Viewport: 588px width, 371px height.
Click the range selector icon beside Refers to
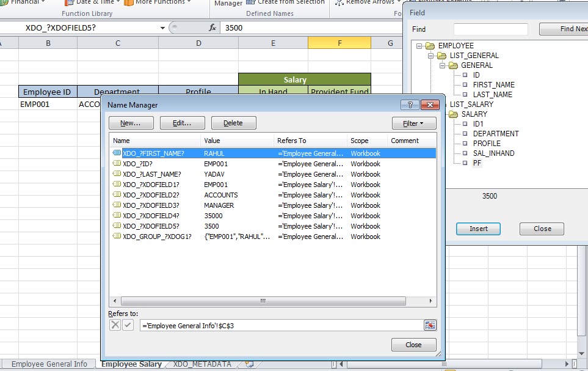(x=430, y=325)
